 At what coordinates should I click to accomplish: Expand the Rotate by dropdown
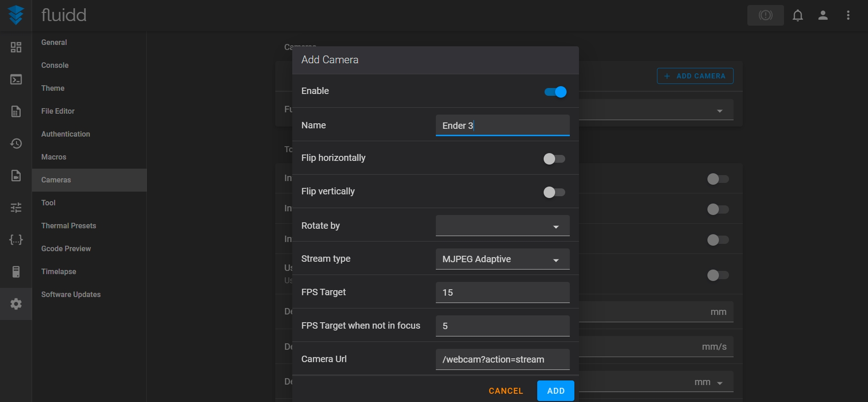tap(502, 226)
